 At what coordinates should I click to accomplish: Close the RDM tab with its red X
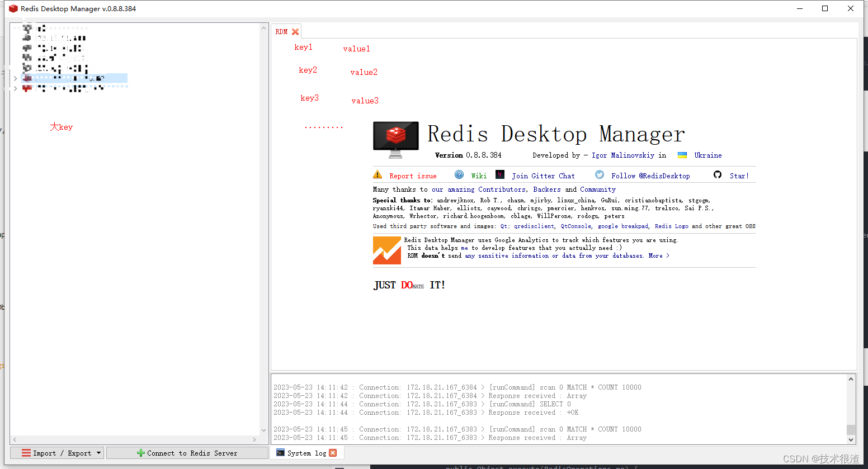tap(295, 32)
